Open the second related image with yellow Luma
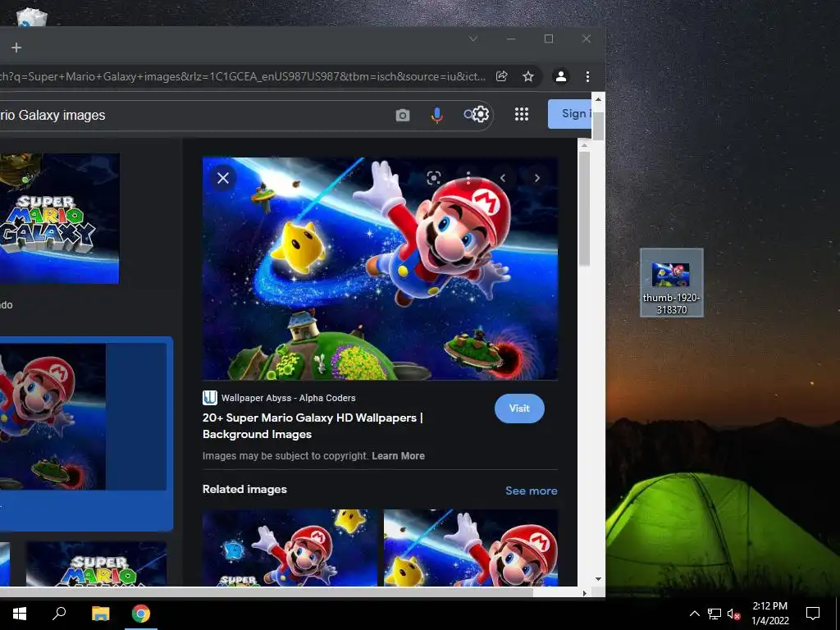The width and height of the screenshot is (840, 630). click(470, 547)
